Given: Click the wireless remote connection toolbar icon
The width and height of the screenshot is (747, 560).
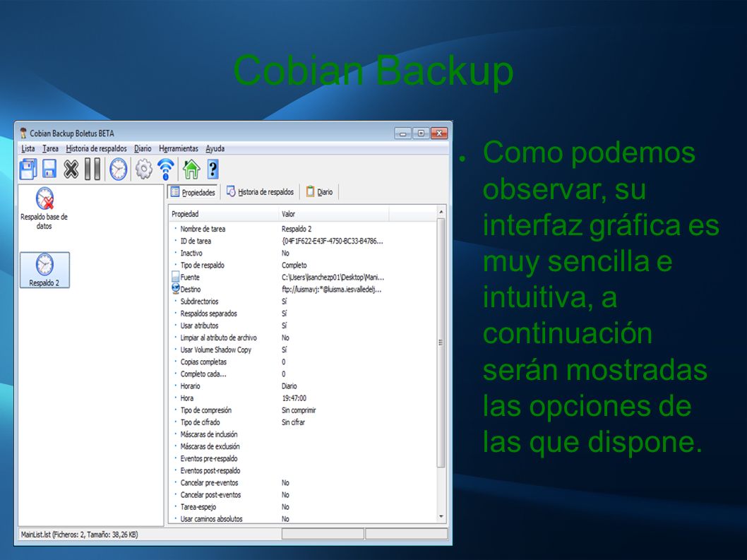Looking at the screenshot, I should [x=166, y=169].
